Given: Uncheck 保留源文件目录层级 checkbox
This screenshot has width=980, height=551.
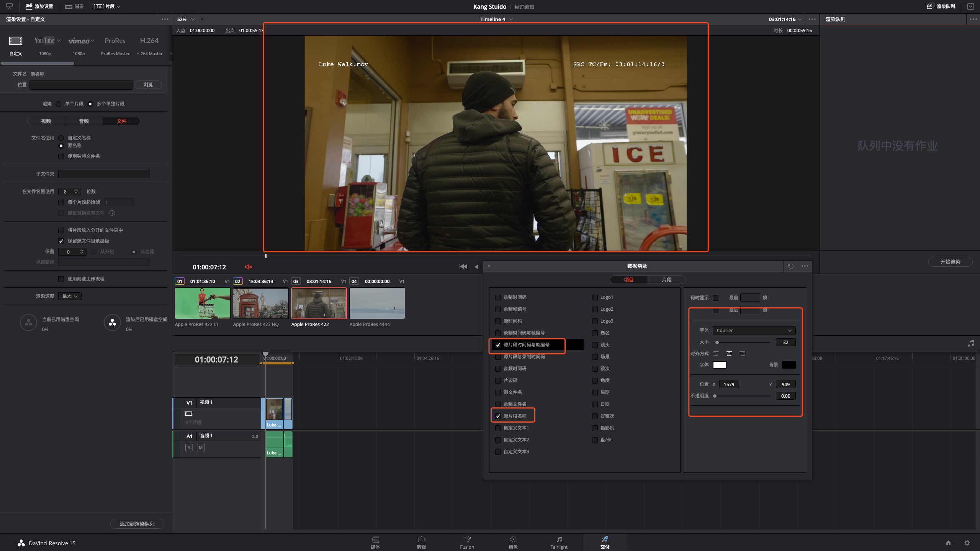Looking at the screenshot, I should [61, 241].
